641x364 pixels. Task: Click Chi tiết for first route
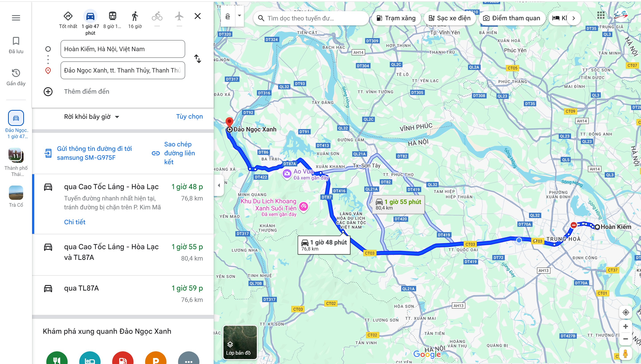pyautogui.click(x=75, y=222)
